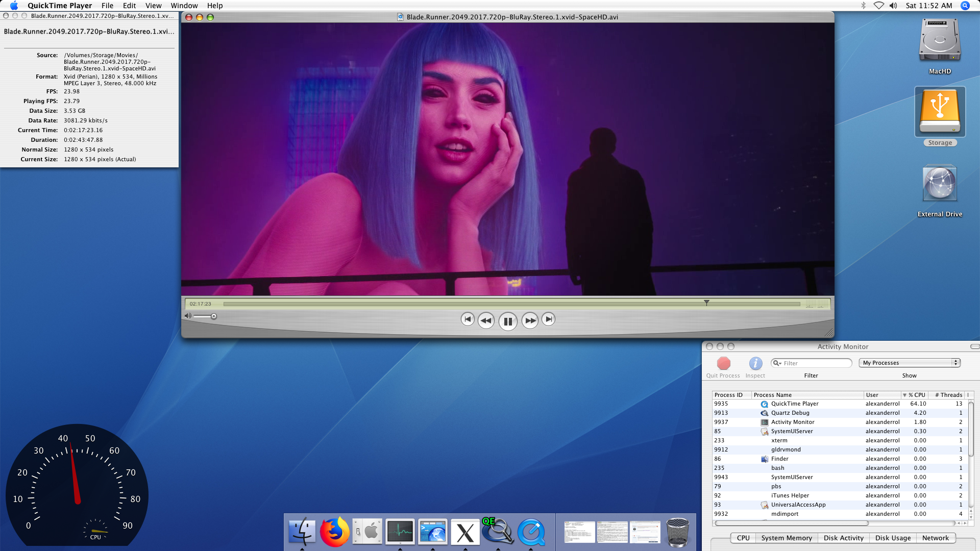Switch to the CPU tab
Screen dimensions: 980x551
[743, 538]
